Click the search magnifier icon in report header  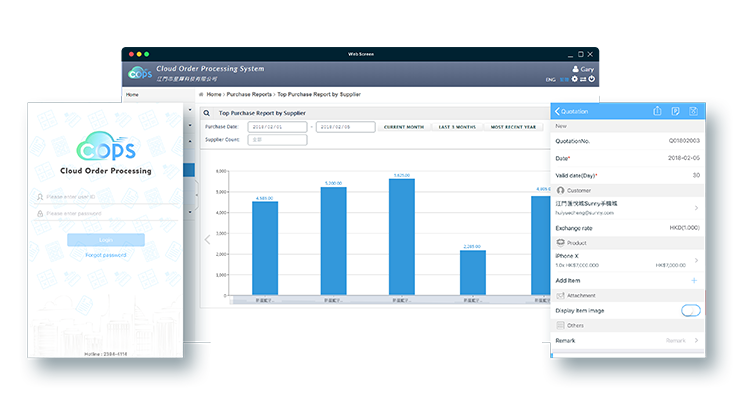click(207, 113)
